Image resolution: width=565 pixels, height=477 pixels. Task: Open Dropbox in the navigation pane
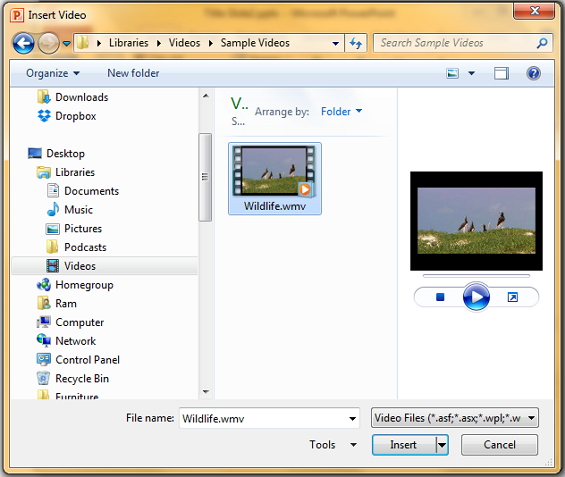point(76,116)
